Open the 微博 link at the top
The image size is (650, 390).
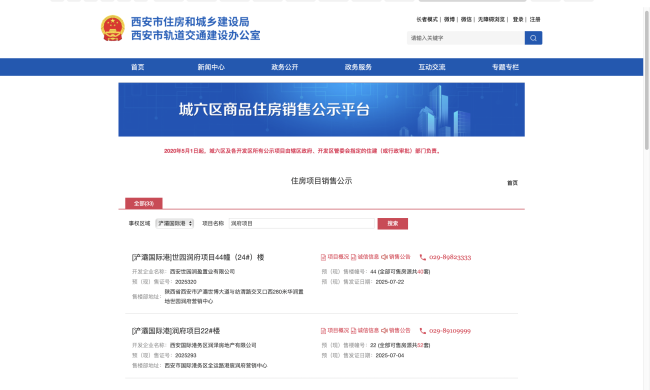[x=449, y=19]
